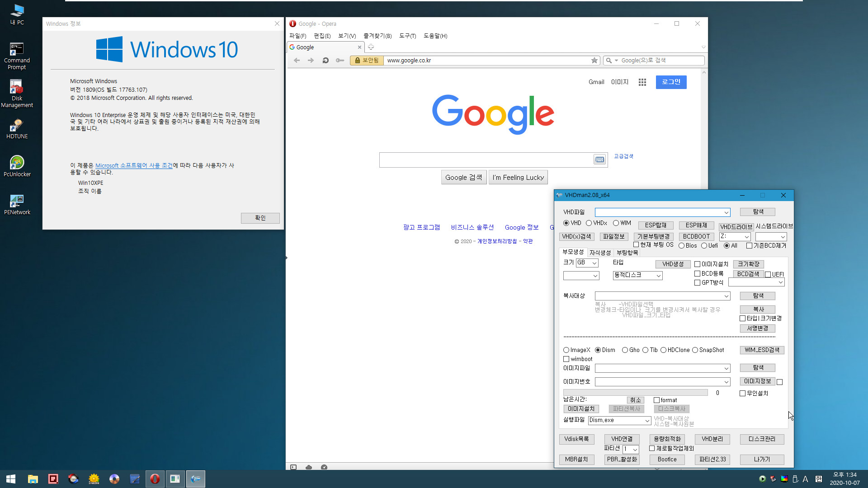Check the format checkbox
The width and height of the screenshot is (868, 488).
tap(665, 400)
